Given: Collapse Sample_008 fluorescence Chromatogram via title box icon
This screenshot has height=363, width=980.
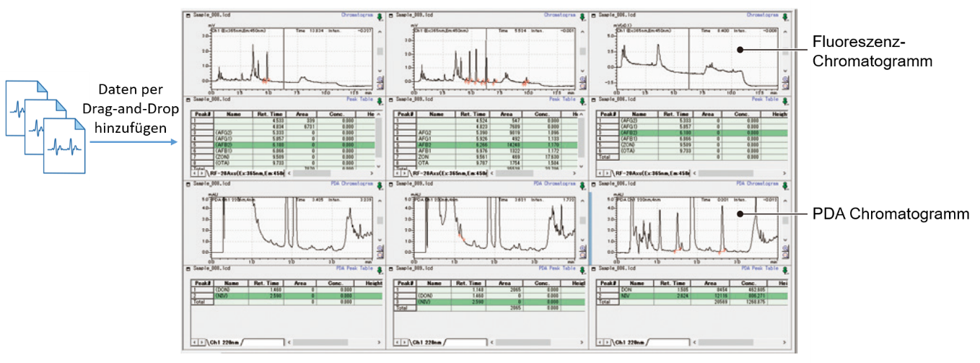Looking at the screenshot, I should (x=188, y=14).
